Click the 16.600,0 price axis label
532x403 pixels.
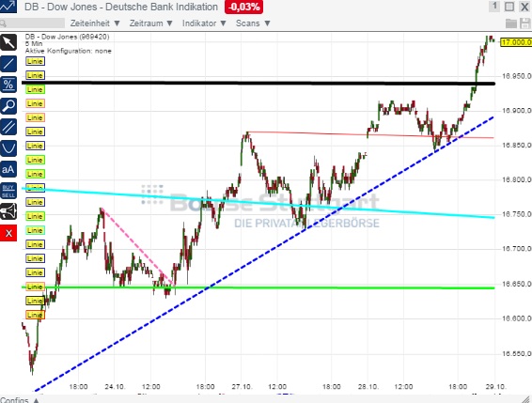(516, 318)
